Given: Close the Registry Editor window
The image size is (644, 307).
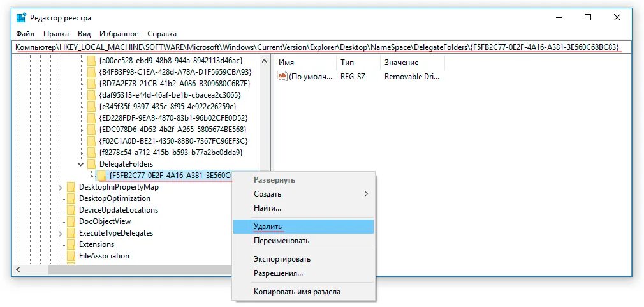Looking at the screenshot, I should (x=617, y=18).
